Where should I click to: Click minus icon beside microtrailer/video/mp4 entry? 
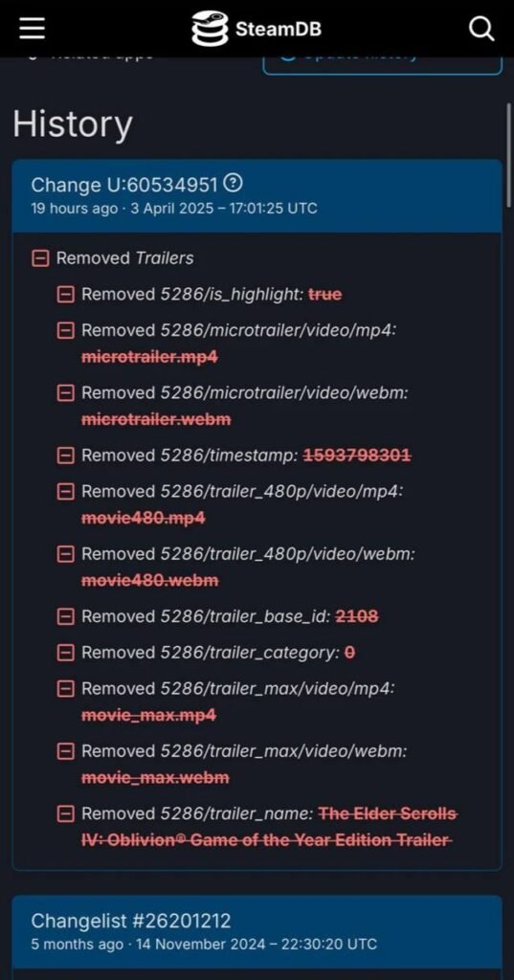pyautogui.click(x=66, y=330)
